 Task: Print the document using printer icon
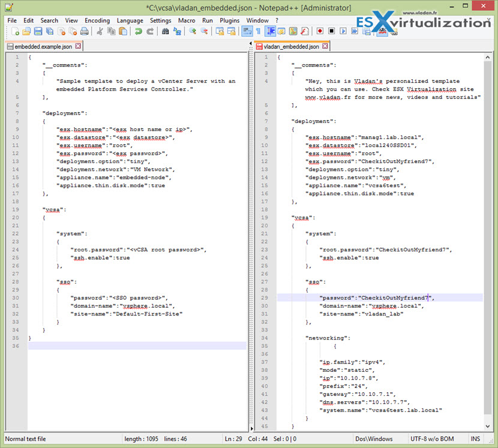click(x=84, y=31)
